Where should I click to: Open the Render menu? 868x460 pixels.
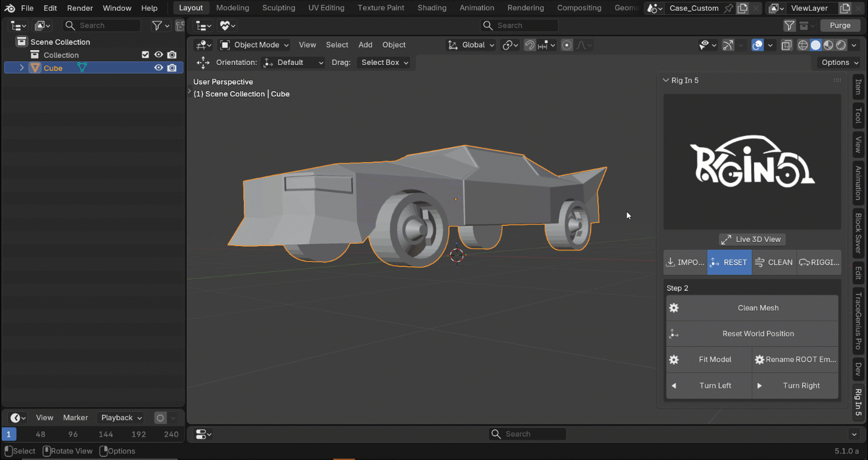(80, 8)
